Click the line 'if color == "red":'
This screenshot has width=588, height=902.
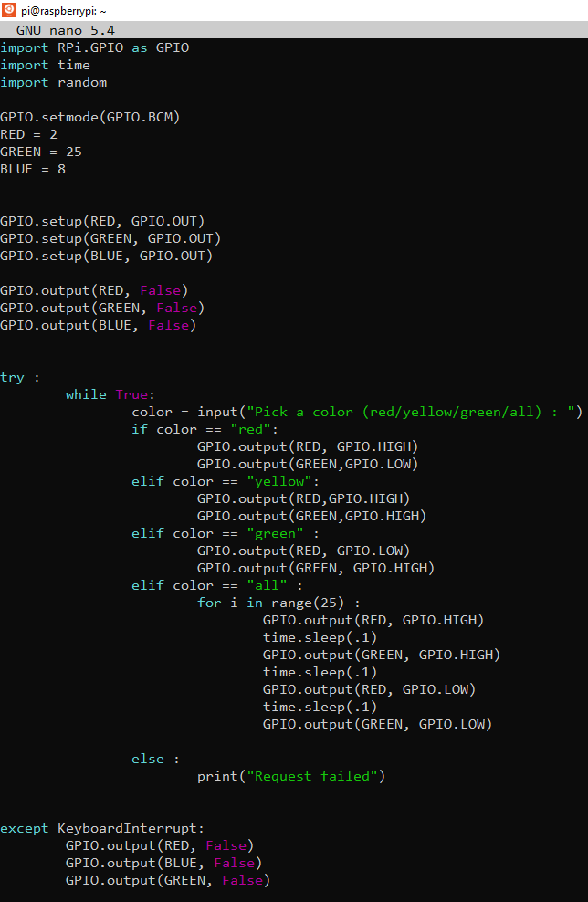pyautogui.click(x=205, y=429)
